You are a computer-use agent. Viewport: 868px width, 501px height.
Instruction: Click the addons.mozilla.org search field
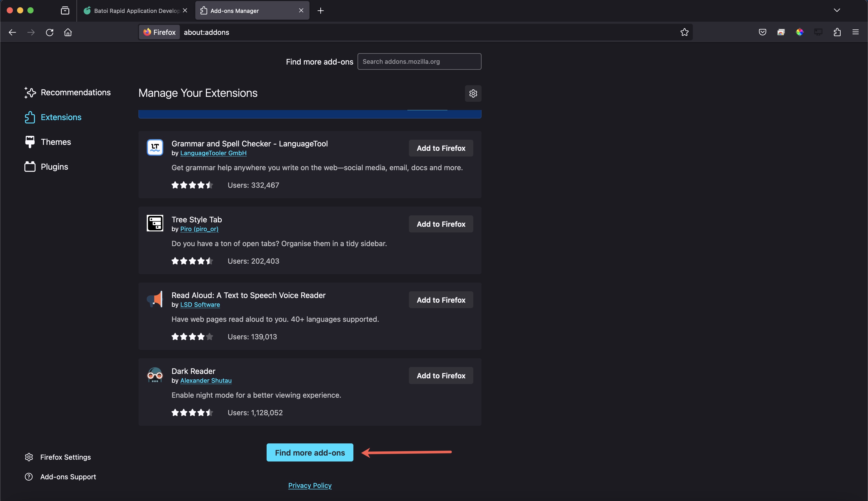point(419,61)
